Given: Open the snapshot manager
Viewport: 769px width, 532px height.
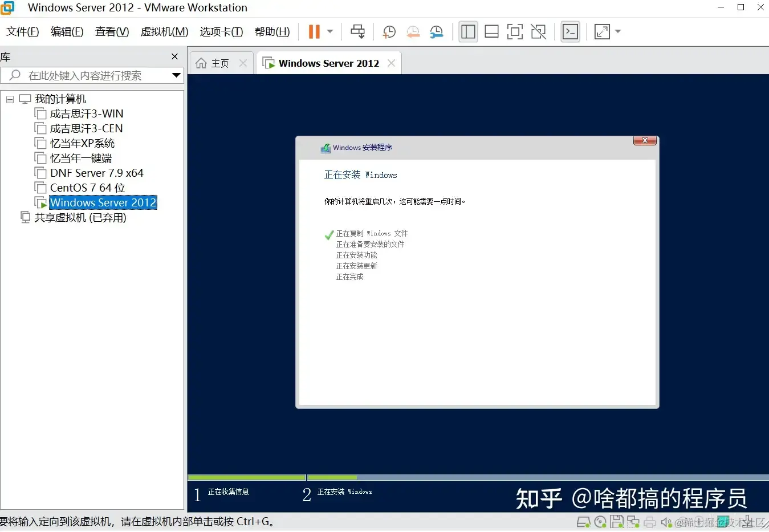Looking at the screenshot, I should point(437,32).
